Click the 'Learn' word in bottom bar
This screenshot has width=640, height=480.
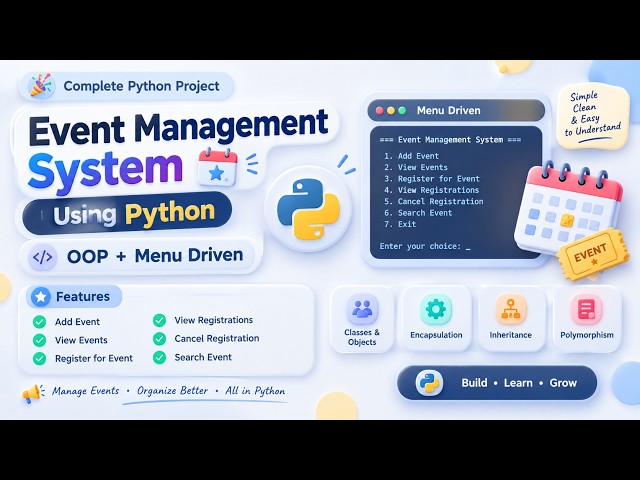[x=518, y=383]
